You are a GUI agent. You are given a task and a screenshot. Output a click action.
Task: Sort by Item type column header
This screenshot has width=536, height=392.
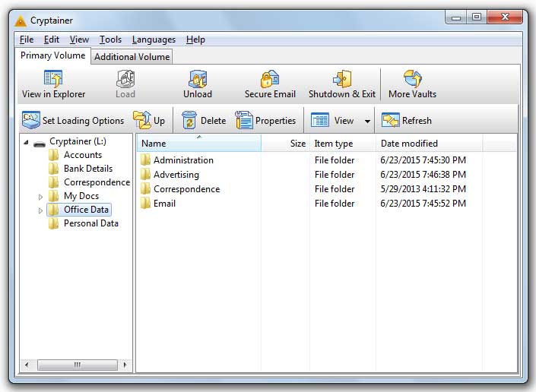(x=343, y=144)
